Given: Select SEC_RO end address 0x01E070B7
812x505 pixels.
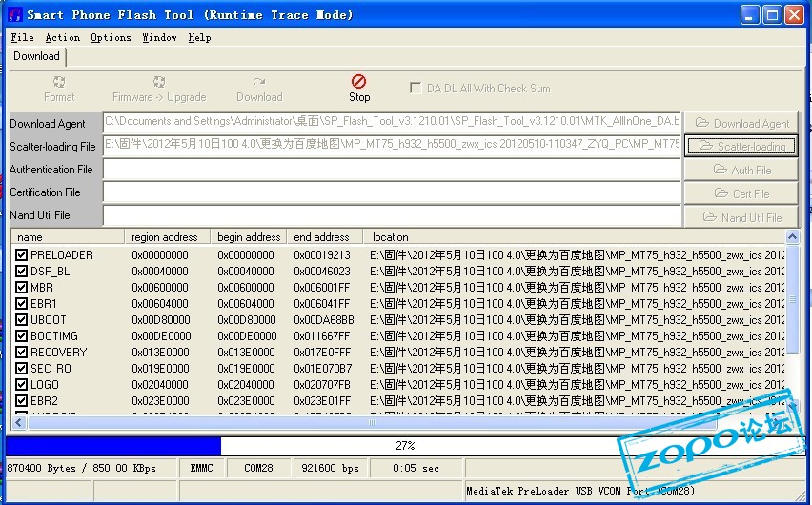Looking at the screenshot, I should click(323, 369).
